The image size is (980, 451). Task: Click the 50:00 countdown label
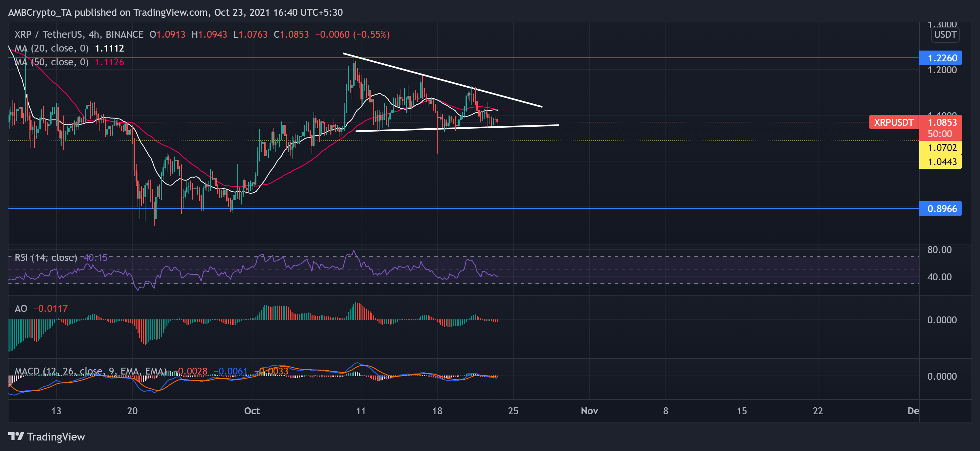point(940,134)
